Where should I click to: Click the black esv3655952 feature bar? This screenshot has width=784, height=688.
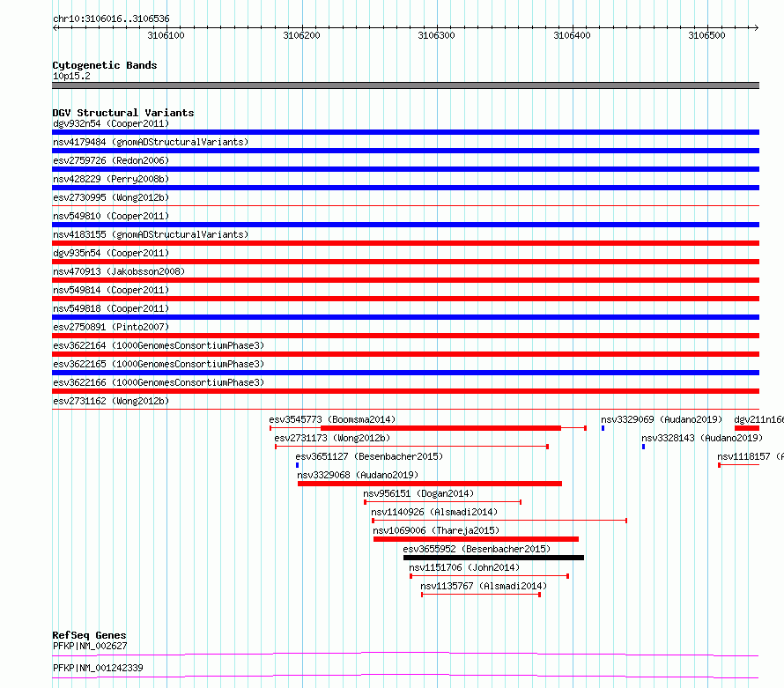point(493,558)
